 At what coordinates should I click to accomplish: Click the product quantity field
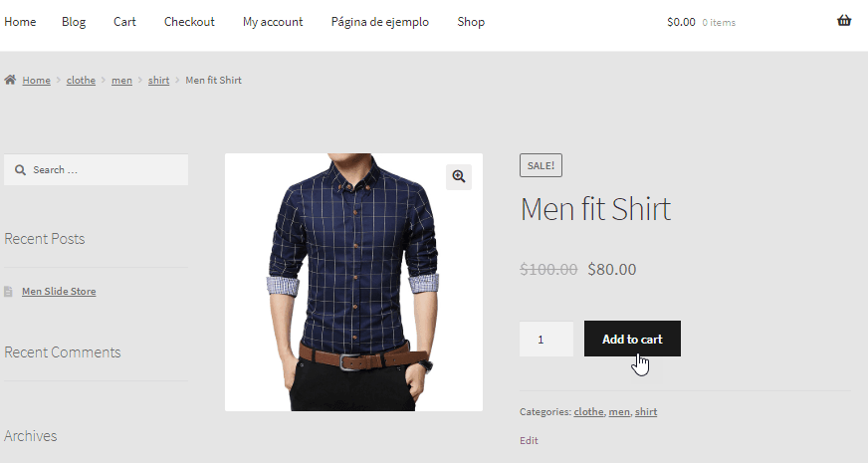pyautogui.click(x=545, y=339)
